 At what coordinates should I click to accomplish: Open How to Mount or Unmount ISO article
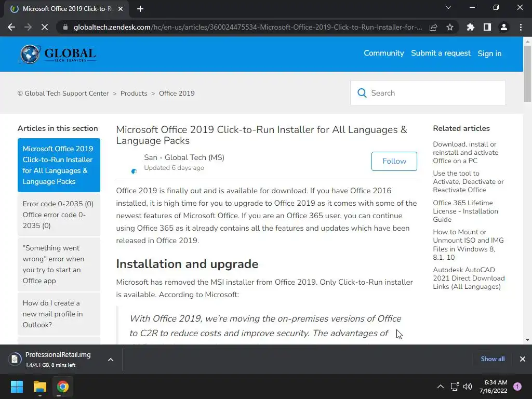[x=468, y=245]
